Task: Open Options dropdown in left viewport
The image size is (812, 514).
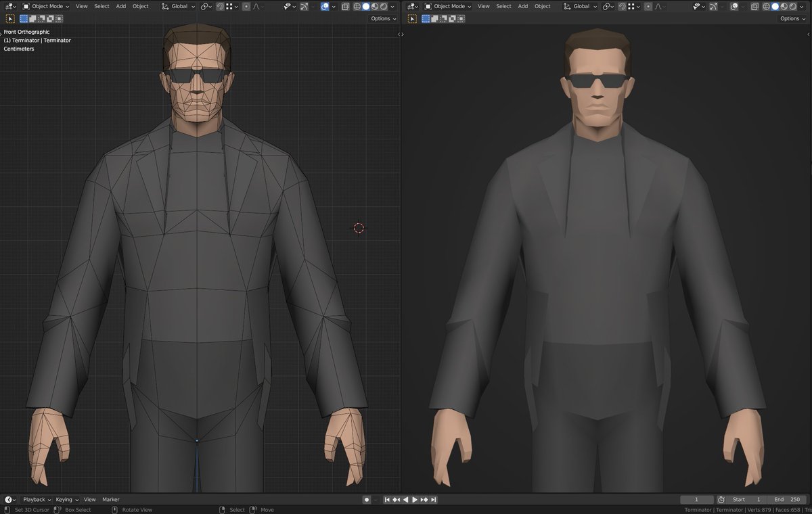Action: [x=383, y=19]
